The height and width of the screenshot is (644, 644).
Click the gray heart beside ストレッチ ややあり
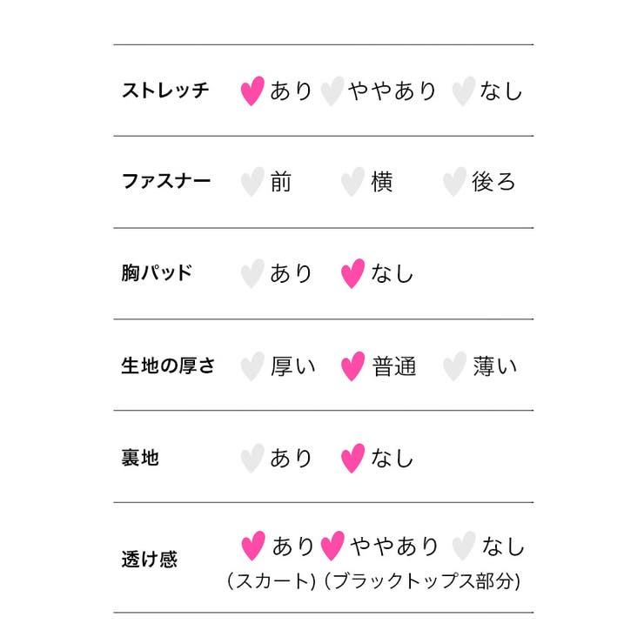[x=332, y=91]
